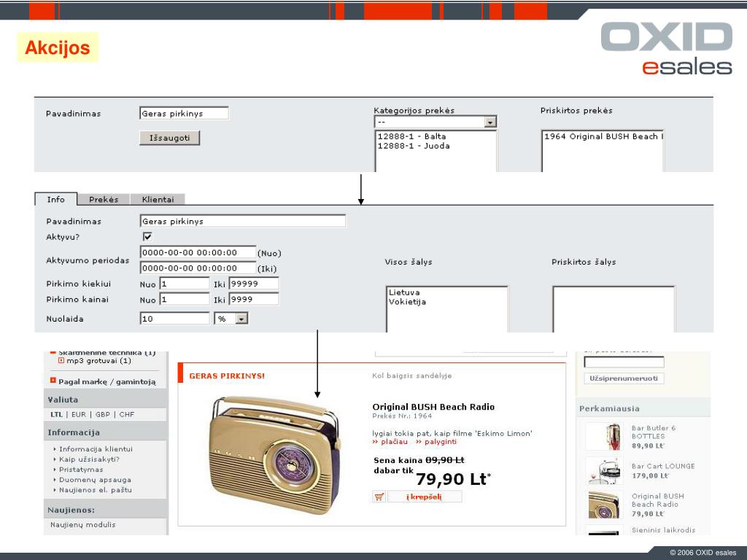Click the large BUSH radio product image
The image size is (747, 560).
(x=275, y=456)
